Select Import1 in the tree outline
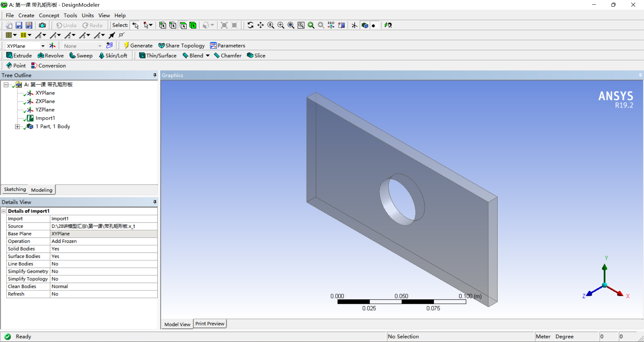This screenshot has width=644, height=342. pos(45,118)
